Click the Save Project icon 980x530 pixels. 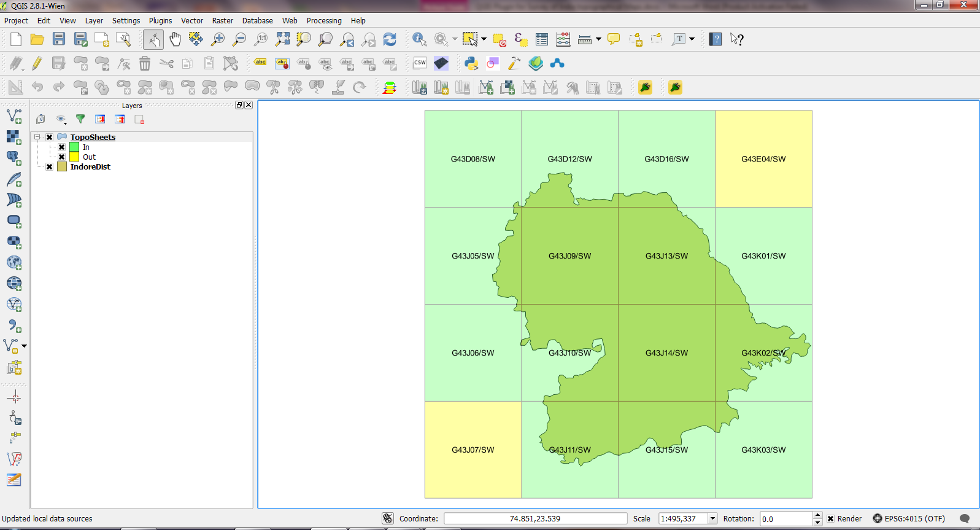tap(59, 39)
